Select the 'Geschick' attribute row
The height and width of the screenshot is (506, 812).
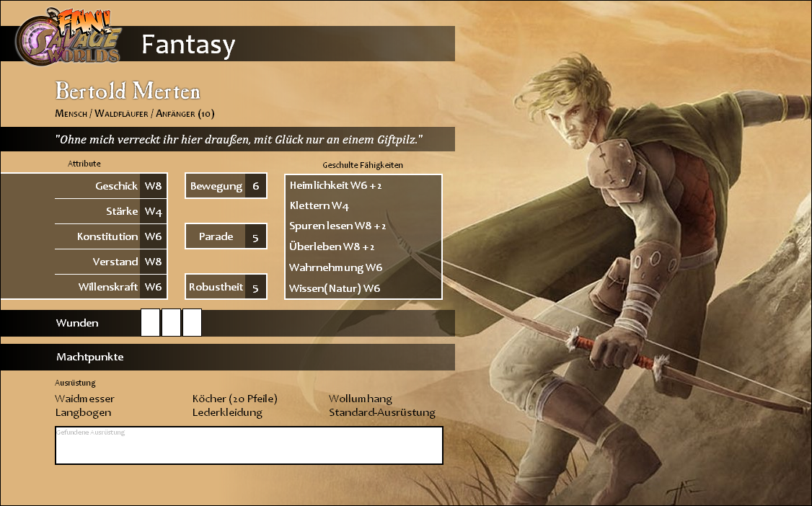tap(111, 186)
